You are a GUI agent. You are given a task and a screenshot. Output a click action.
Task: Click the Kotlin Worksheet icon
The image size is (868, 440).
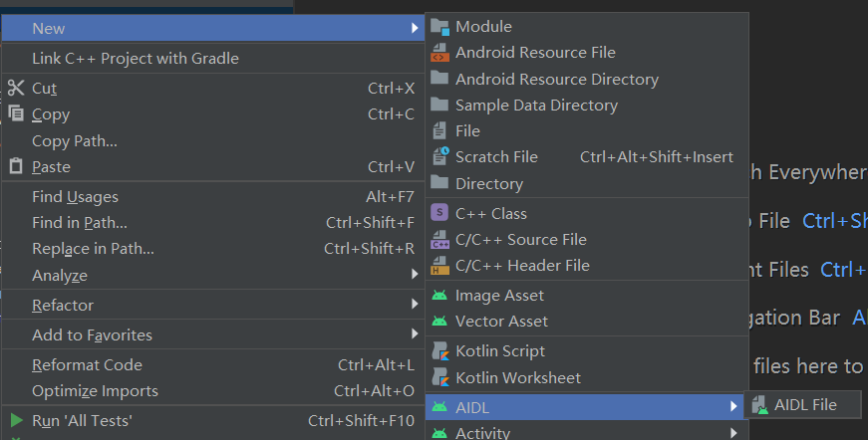click(440, 377)
